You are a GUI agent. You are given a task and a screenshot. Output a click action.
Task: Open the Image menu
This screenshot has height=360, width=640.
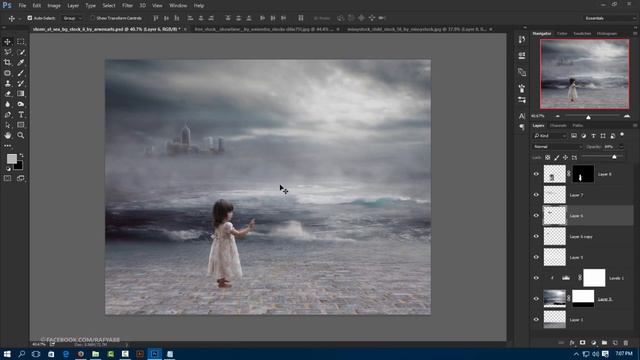tap(54, 6)
